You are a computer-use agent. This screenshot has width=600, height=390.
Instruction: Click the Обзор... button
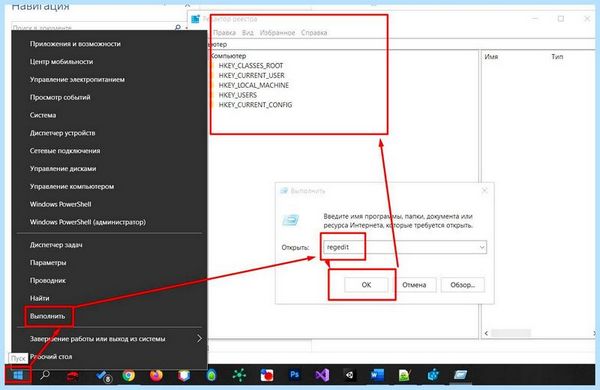tap(463, 285)
